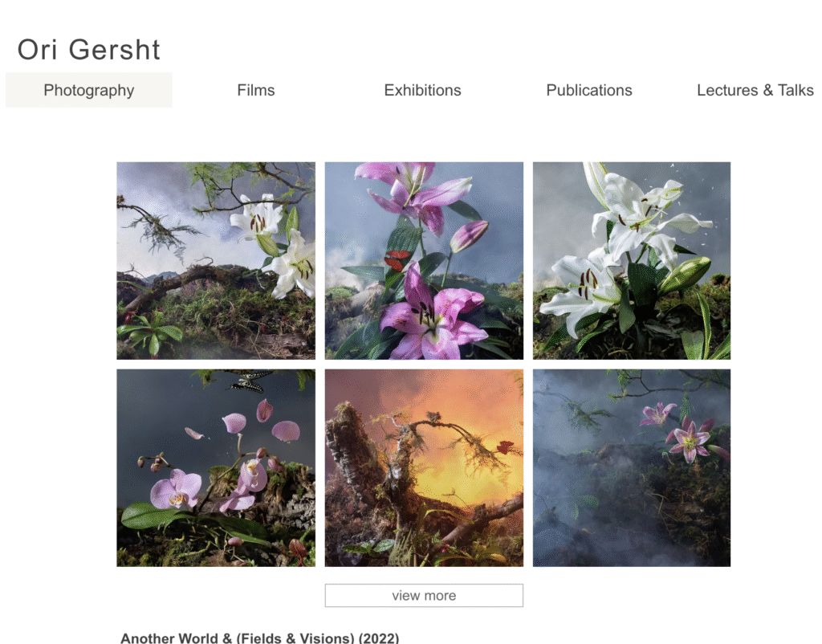The image size is (822, 644).
Task: Click the red butterfly in second image
Action: pos(397,259)
